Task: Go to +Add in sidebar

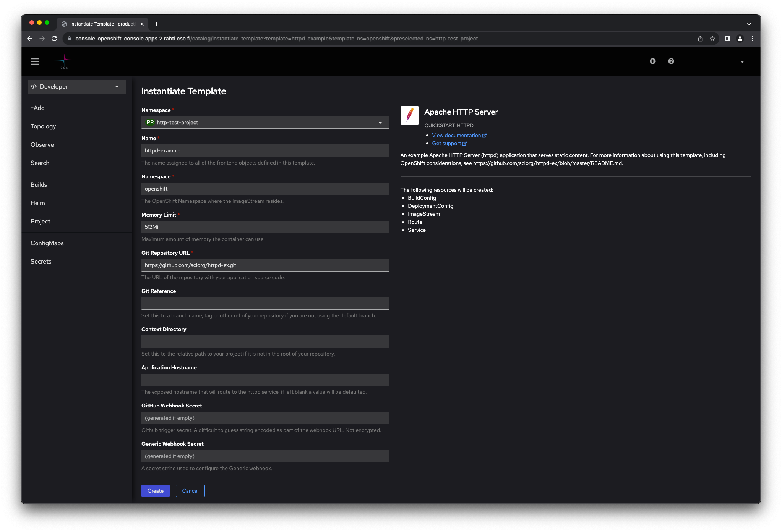Action: [37, 108]
